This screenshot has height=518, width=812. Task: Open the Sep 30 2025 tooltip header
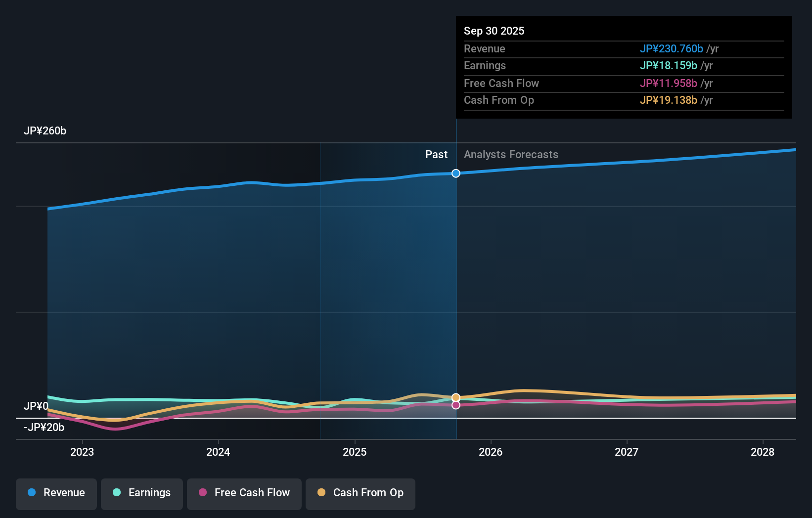click(x=494, y=31)
